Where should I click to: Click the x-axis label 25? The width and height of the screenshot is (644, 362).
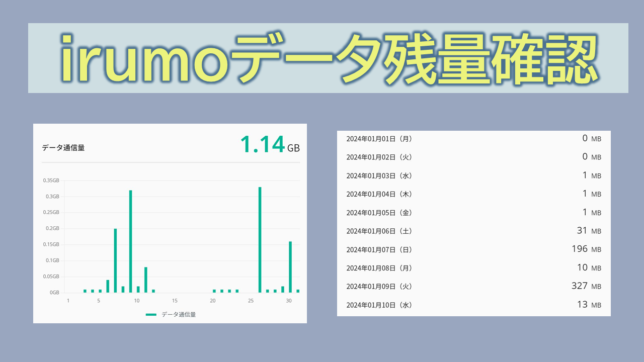coord(251,301)
